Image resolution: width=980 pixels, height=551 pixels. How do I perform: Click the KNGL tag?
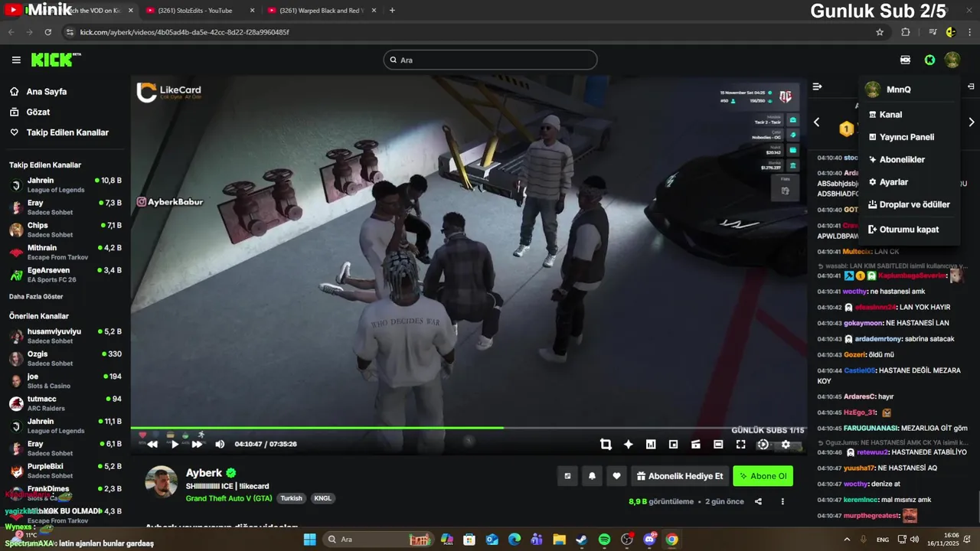coord(322,498)
